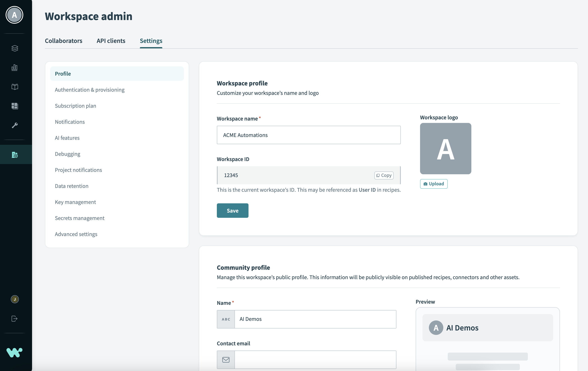
Task: Click the large Workspace logo thumbnail
Action: click(446, 149)
